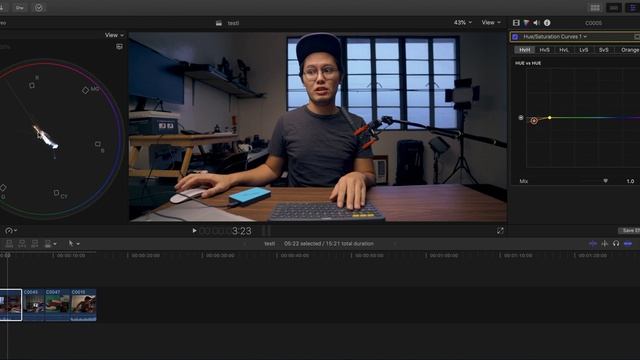Image resolution: width=640 pixels, height=360 pixels.
Task: Click the insert clip edit icon
Action: [22, 244]
